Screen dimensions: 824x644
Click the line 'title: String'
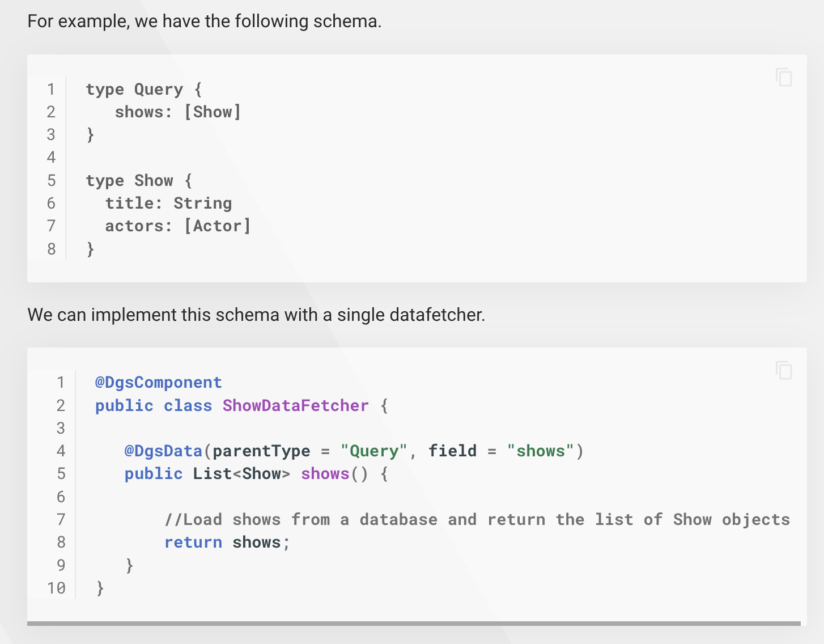[168, 204]
